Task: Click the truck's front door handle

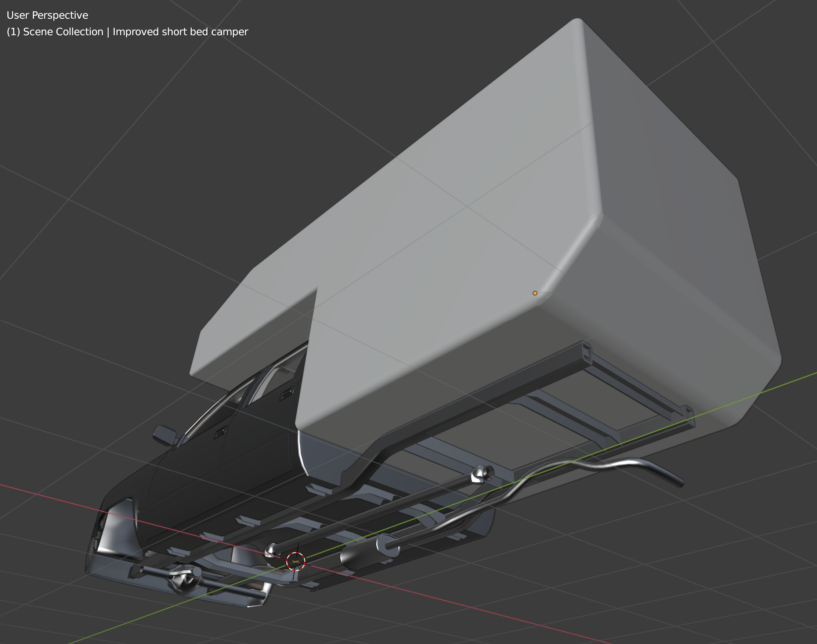Action: (x=220, y=432)
